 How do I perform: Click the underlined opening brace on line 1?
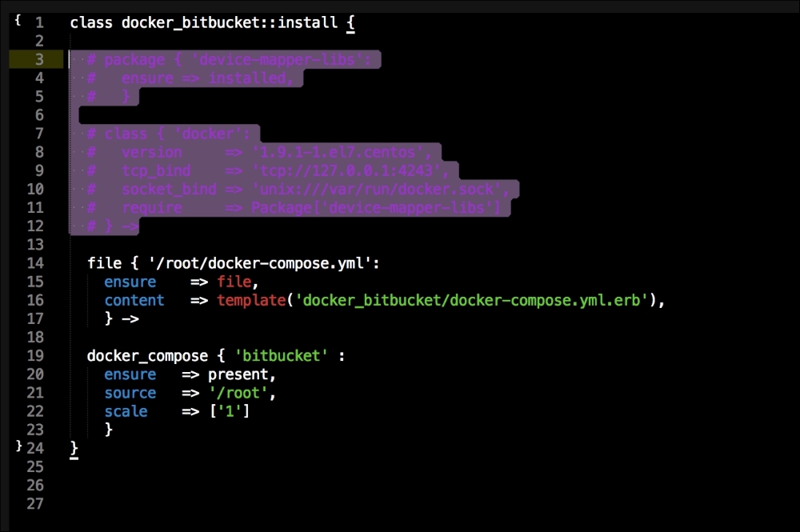pos(350,23)
